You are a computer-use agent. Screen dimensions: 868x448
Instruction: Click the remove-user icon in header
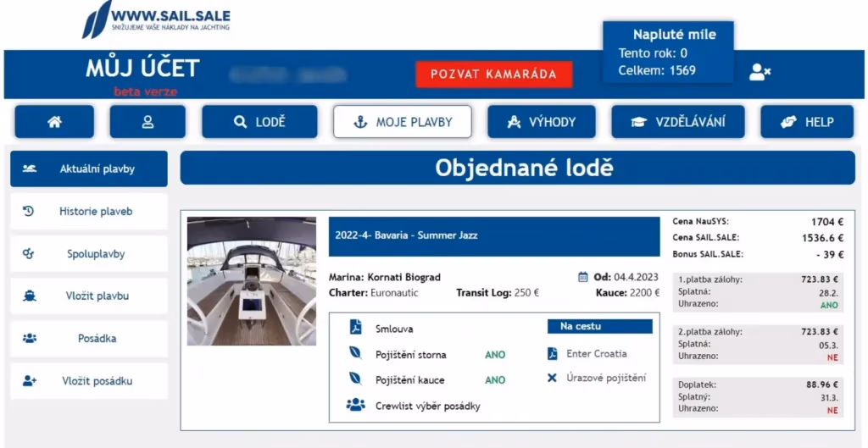(760, 72)
